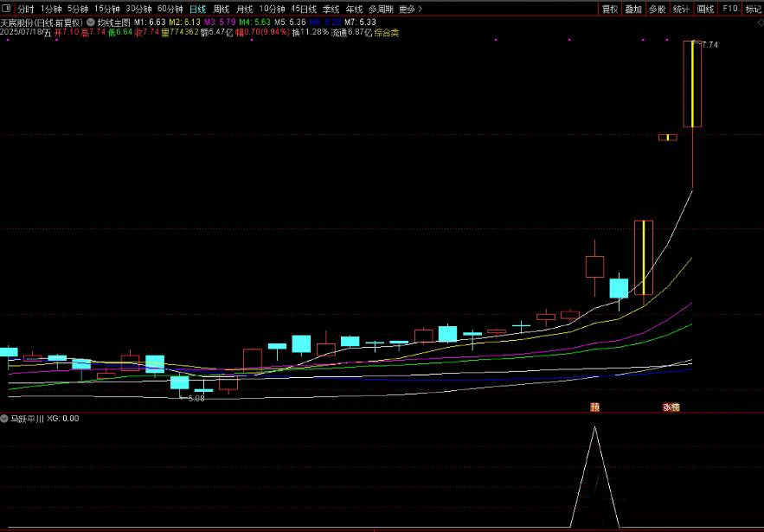Expand the 均线主图 indicator dropdown arrow

[x=91, y=22]
